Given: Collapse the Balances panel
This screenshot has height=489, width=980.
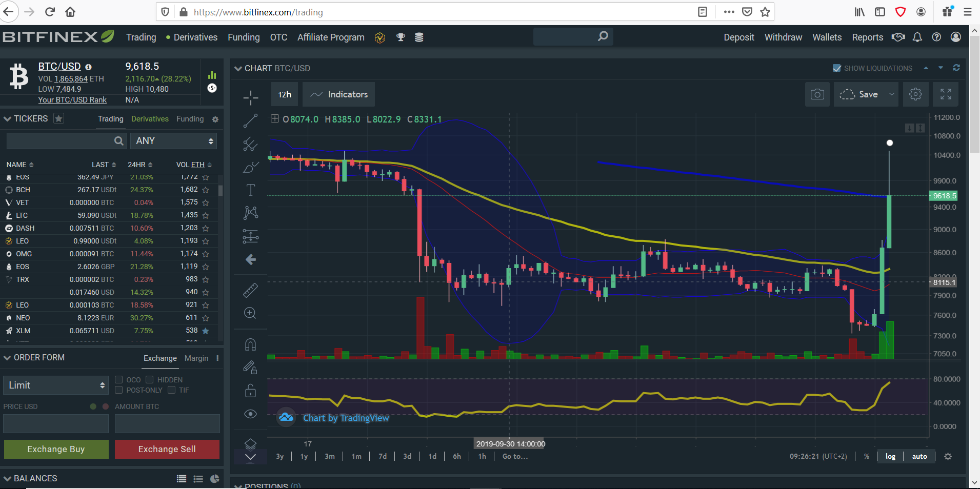Looking at the screenshot, I should click(7, 479).
